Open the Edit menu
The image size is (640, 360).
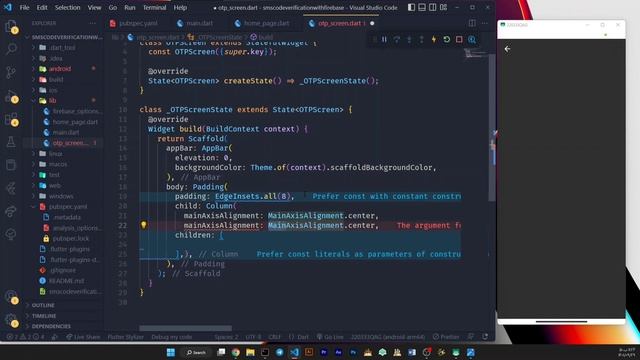tap(42, 7)
